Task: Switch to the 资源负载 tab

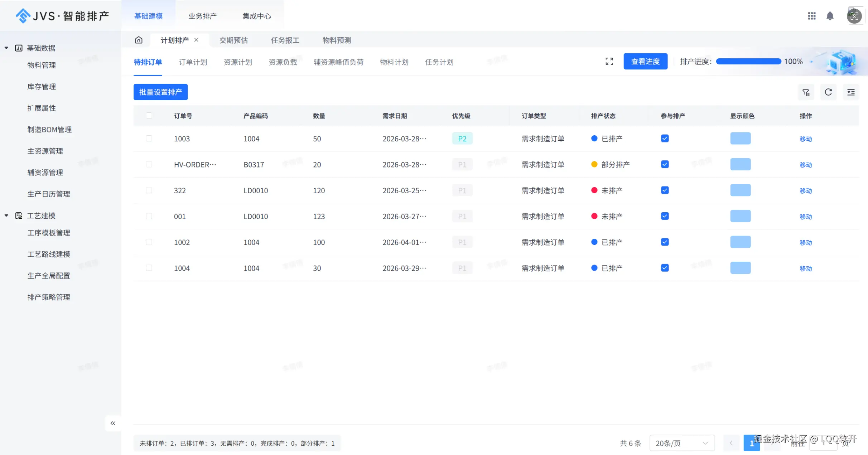Action: pos(283,62)
